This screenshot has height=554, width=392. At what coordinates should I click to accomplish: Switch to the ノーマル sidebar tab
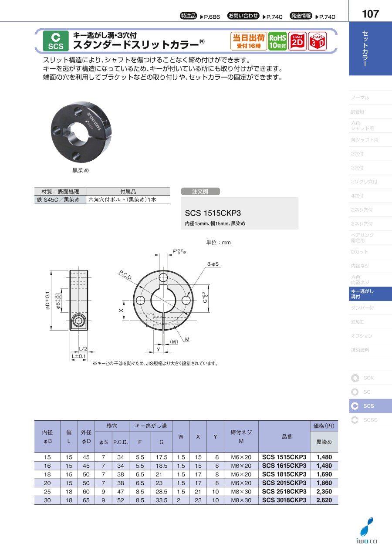click(360, 98)
